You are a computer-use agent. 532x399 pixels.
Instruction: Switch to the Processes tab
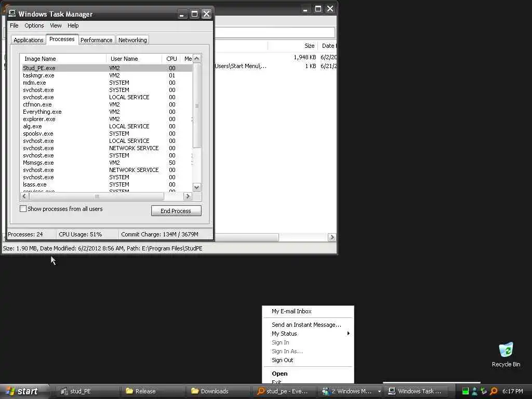point(62,39)
